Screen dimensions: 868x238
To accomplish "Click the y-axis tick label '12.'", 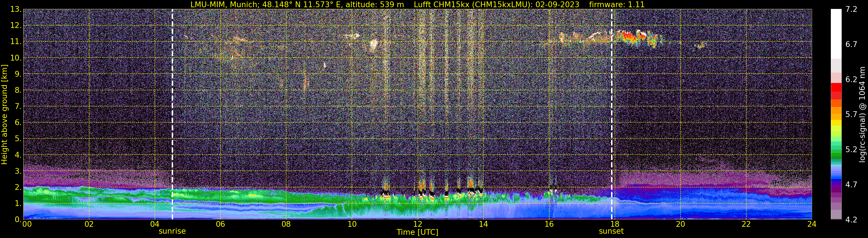I will (x=16, y=25).
